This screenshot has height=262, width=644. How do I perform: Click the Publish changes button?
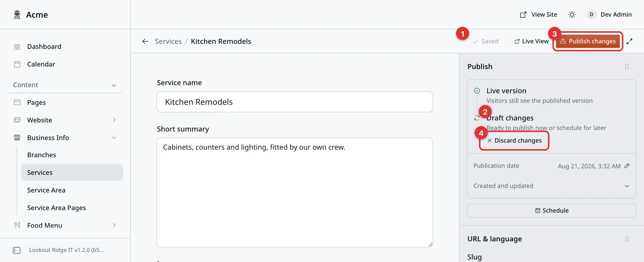tap(588, 41)
